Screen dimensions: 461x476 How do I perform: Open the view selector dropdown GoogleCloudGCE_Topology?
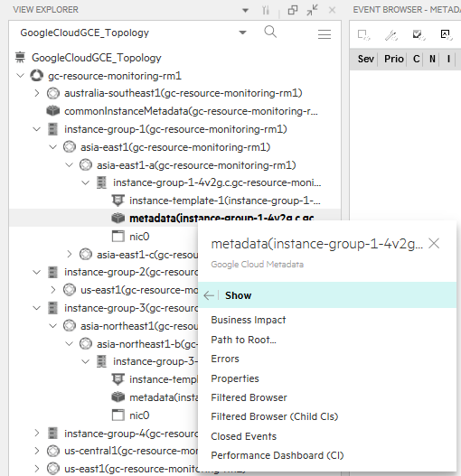(242, 33)
